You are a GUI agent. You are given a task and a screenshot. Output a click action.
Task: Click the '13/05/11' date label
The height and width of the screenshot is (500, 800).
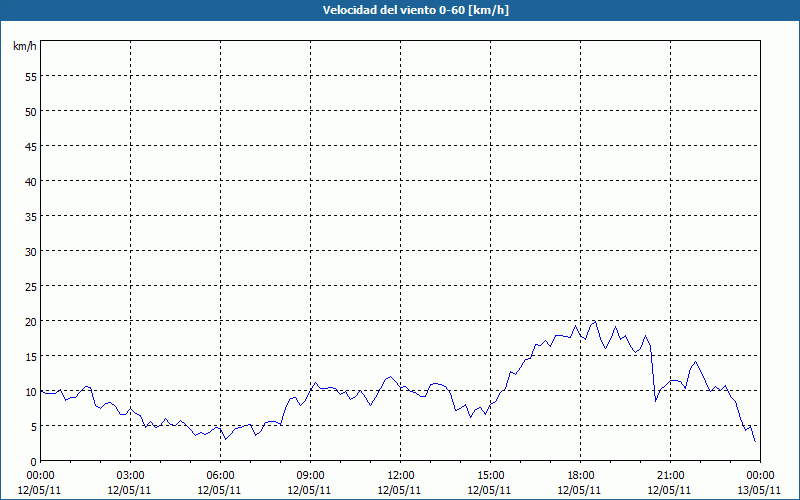point(760,490)
